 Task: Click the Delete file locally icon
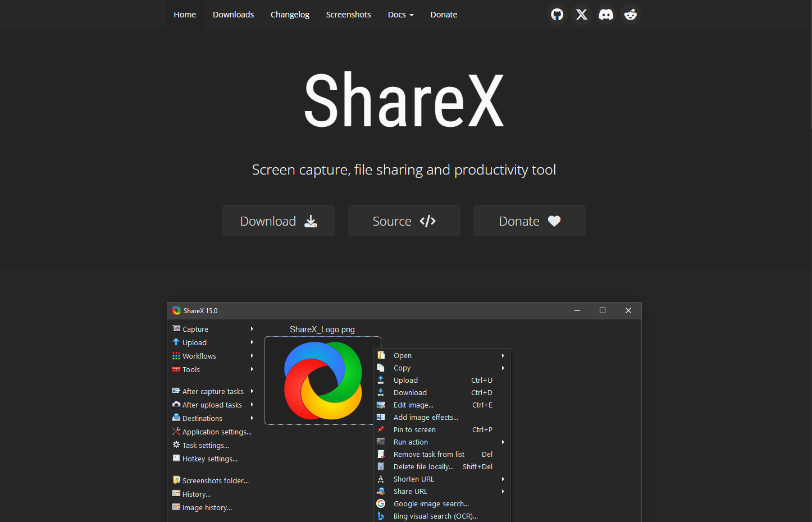[381, 466]
